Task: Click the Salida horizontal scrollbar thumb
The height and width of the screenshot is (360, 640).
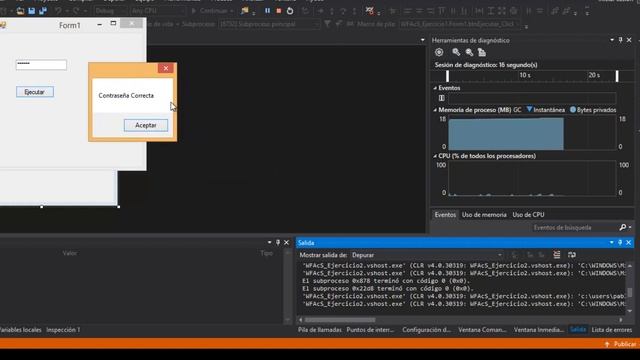Action: tap(340, 320)
